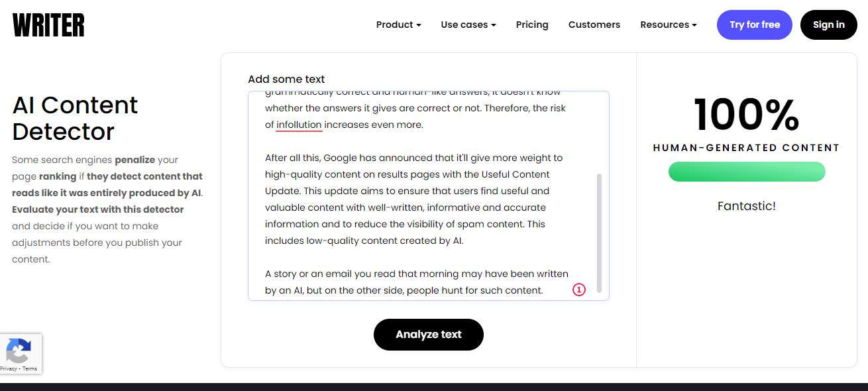Select the Pricing navigation item

(x=532, y=25)
